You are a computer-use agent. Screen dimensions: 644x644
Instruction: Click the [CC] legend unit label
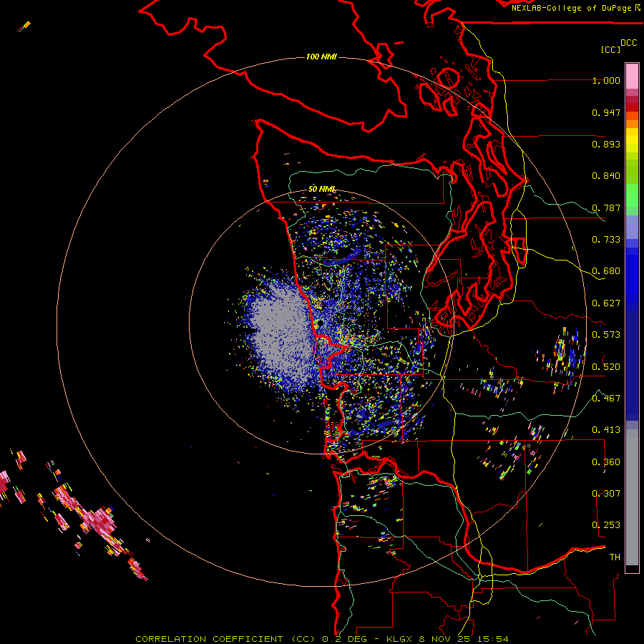pos(610,49)
